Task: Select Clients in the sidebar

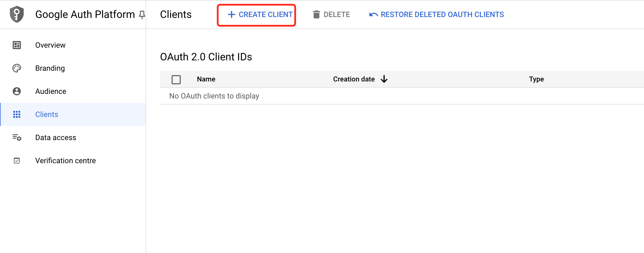Action: pyautogui.click(x=73, y=114)
